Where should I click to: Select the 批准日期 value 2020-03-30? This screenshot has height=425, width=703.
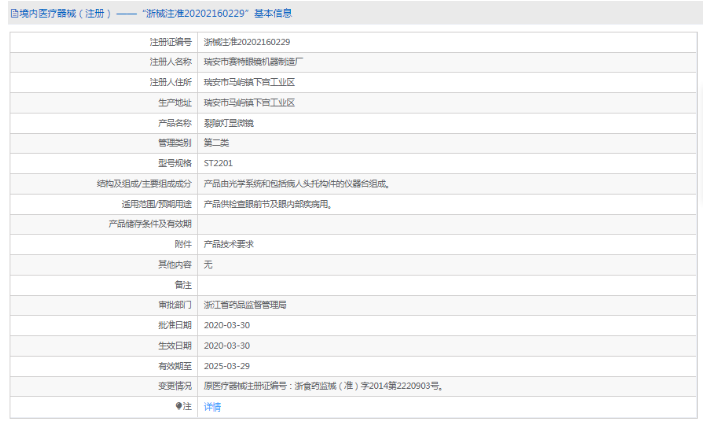pos(226,325)
